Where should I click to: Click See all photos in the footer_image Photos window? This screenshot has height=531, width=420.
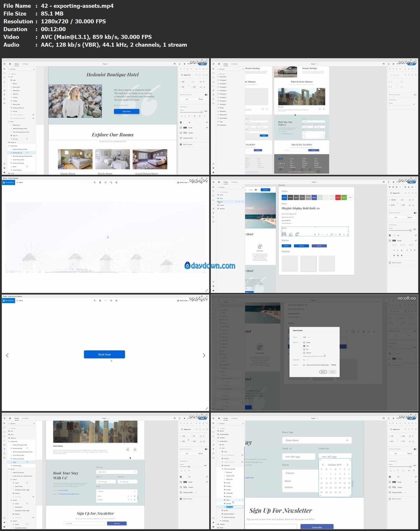tap(8, 182)
